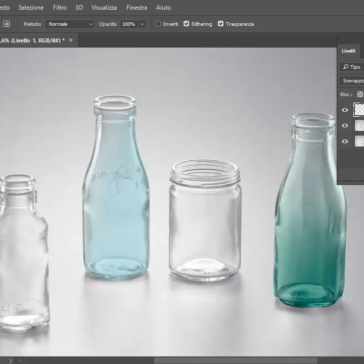This screenshot has width=364, height=364.
Task: Open the Aiuto menu
Action: point(163,7)
